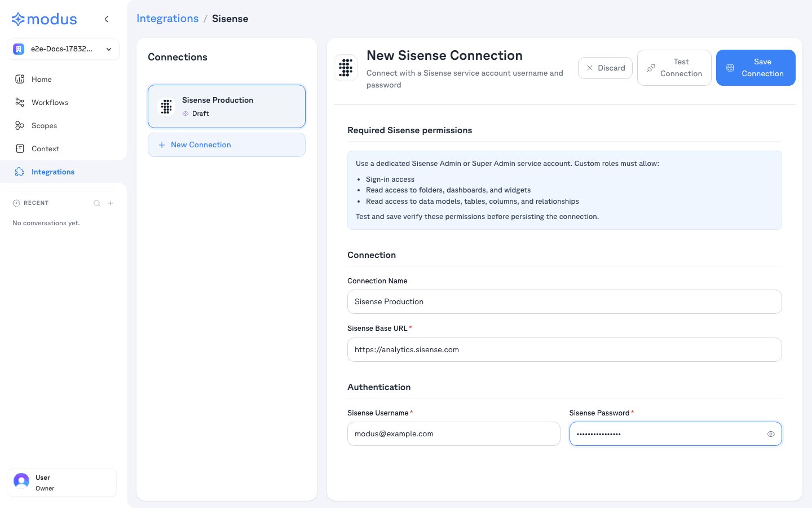812x508 pixels.
Task: Open the User Owner profile card
Action: click(x=62, y=483)
